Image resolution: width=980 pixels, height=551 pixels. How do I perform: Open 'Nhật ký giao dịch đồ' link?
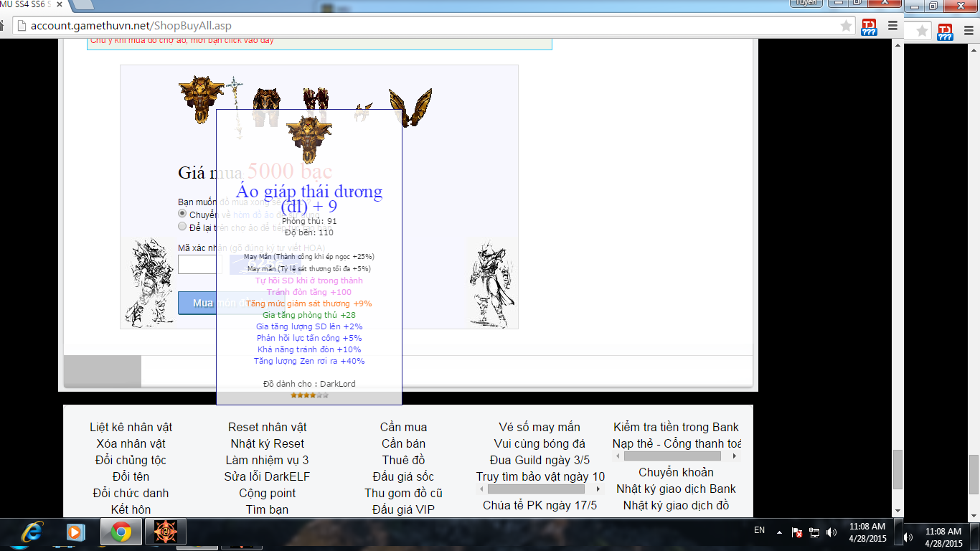pyautogui.click(x=677, y=505)
